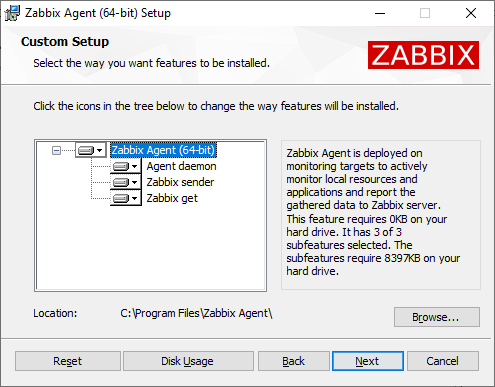
Task: Select the Zabbix sender tree item
Action: coord(180,182)
